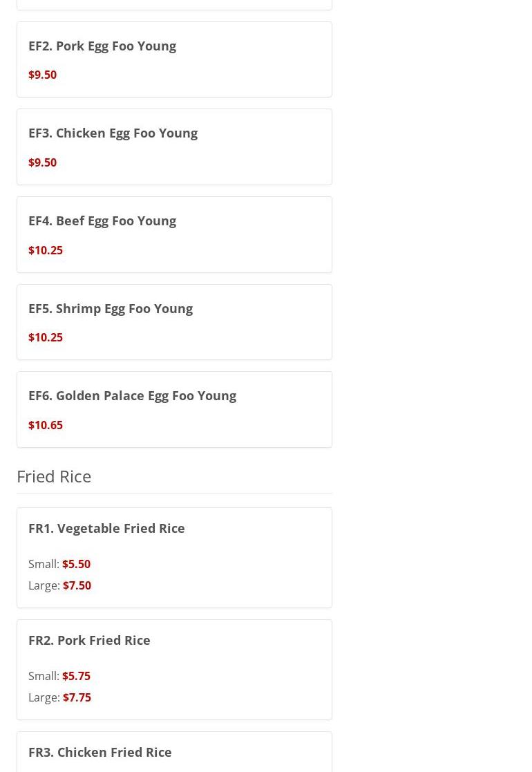Click the Fried Rice section heading
The image size is (532, 772).
pyautogui.click(x=54, y=476)
